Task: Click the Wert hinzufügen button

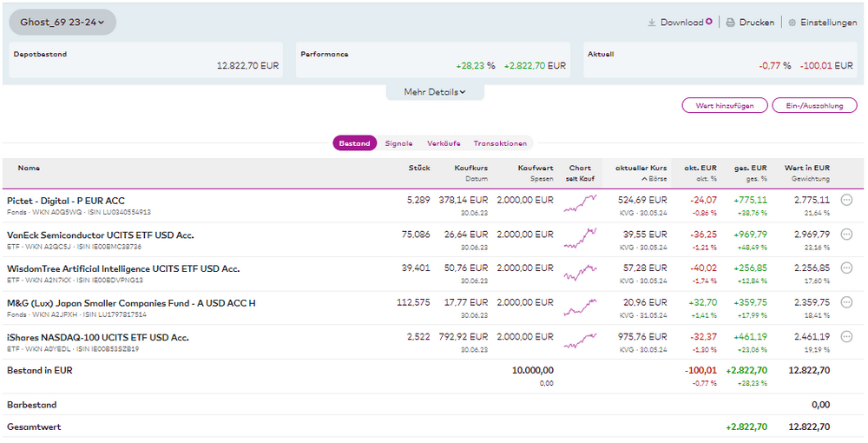Action: pos(725,105)
